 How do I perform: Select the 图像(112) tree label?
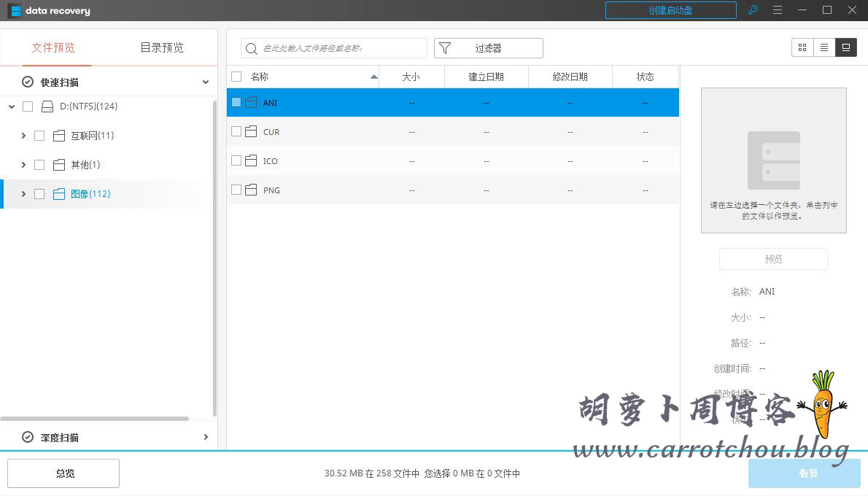(90, 194)
